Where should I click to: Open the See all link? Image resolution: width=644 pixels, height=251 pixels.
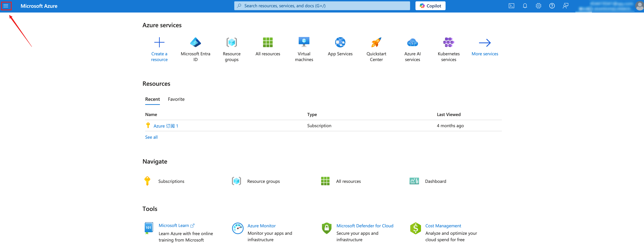tap(151, 137)
